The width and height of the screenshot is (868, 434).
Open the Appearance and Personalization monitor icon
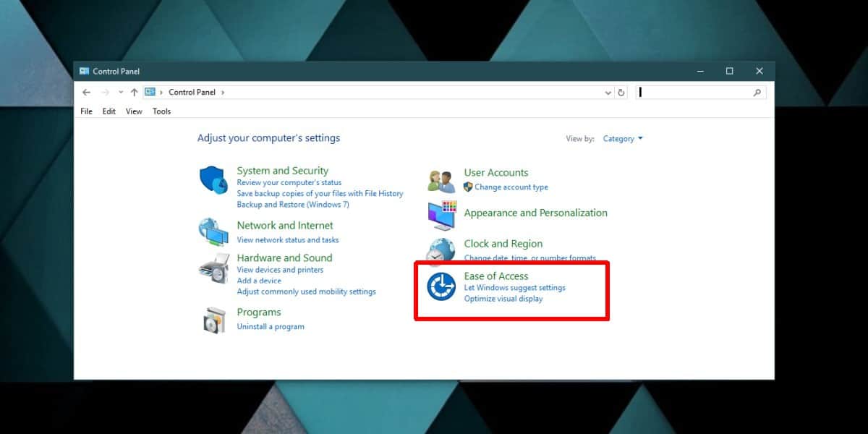(x=442, y=215)
